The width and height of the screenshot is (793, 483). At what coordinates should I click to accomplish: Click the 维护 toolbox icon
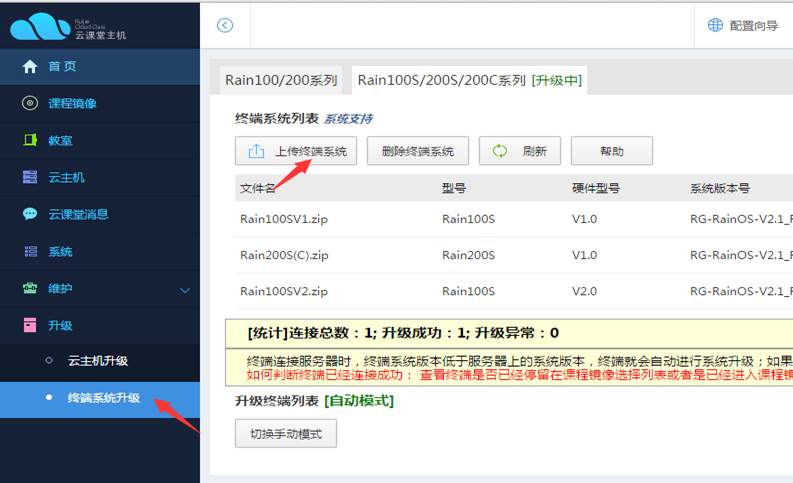pyautogui.click(x=30, y=288)
